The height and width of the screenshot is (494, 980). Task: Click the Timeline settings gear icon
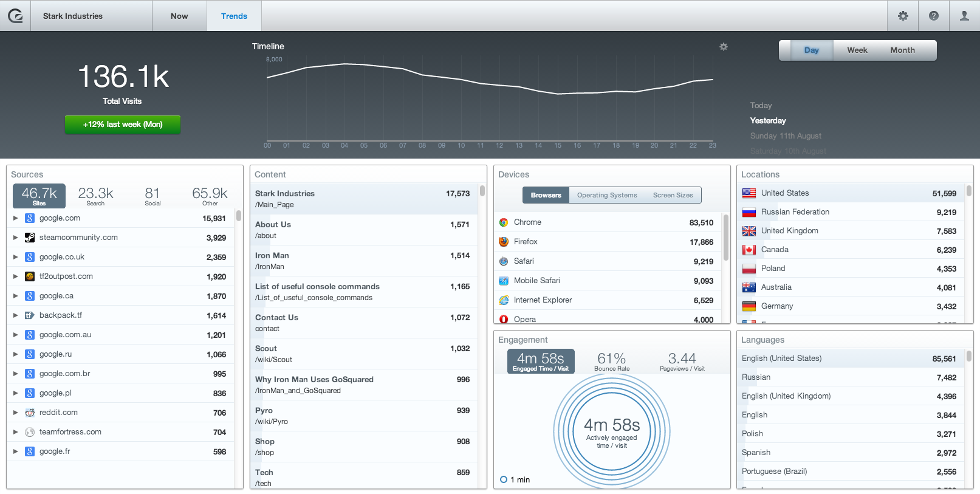click(x=723, y=47)
